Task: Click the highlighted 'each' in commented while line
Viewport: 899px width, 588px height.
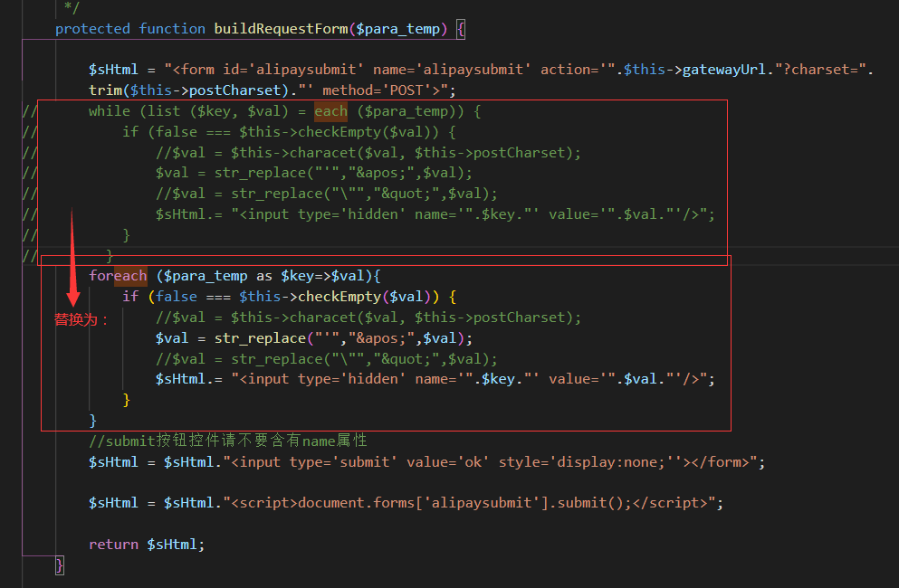Action: pyautogui.click(x=330, y=111)
